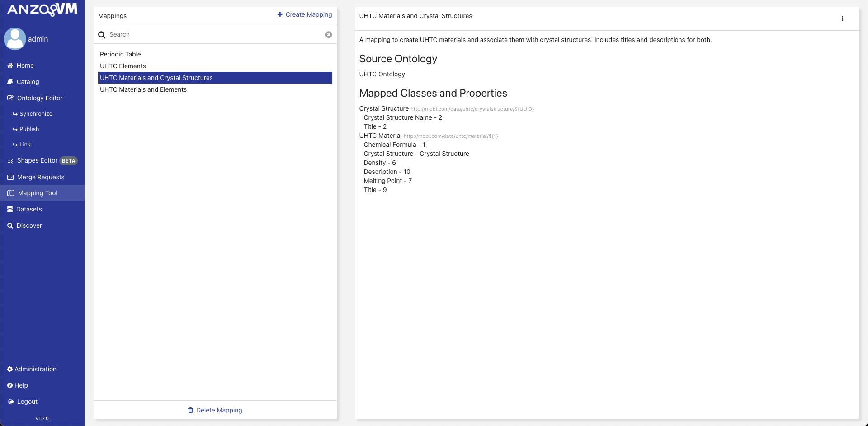Click the Home house icon in sidebar
The width and height of the screenshot is (868, 426).
(x=10, y=66)
